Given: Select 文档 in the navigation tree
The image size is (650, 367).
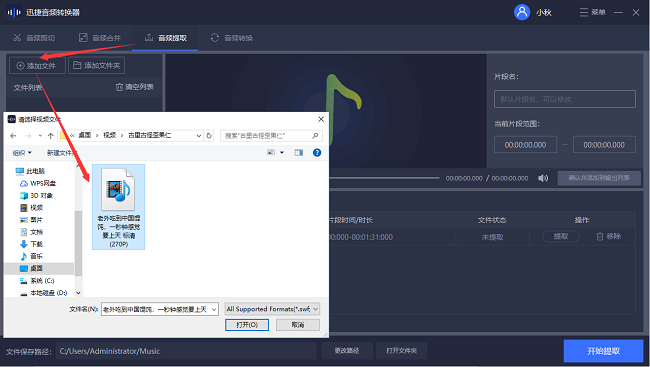Looking at the screenshot, I should coord(31,232).
